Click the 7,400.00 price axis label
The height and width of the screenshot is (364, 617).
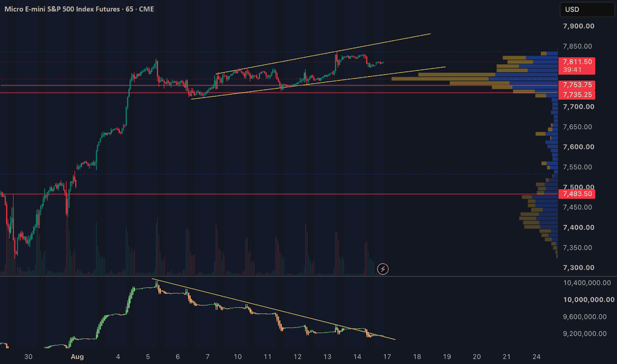(579, 228)
